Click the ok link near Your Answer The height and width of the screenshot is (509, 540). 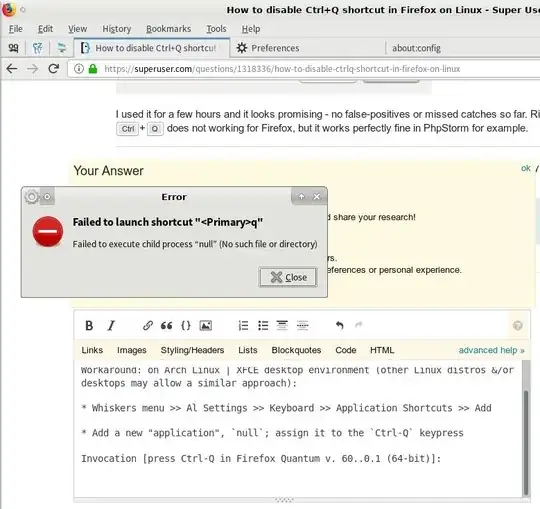pyautogui.click(x=526, y=168)
